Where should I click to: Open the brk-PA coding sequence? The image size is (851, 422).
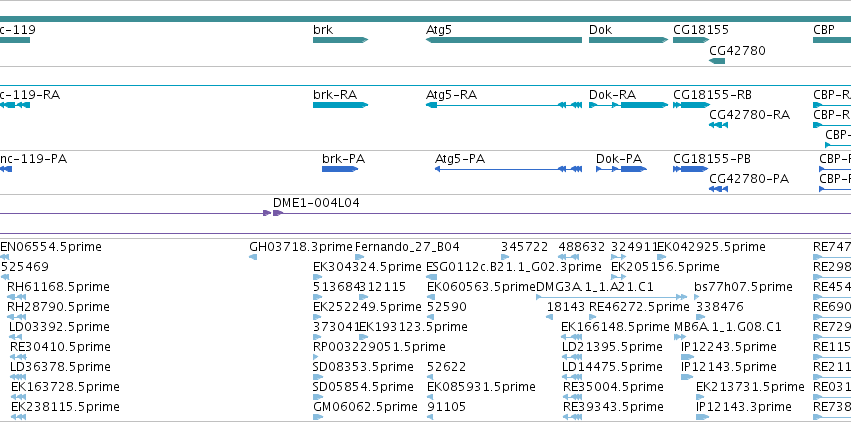coord(340,169)
